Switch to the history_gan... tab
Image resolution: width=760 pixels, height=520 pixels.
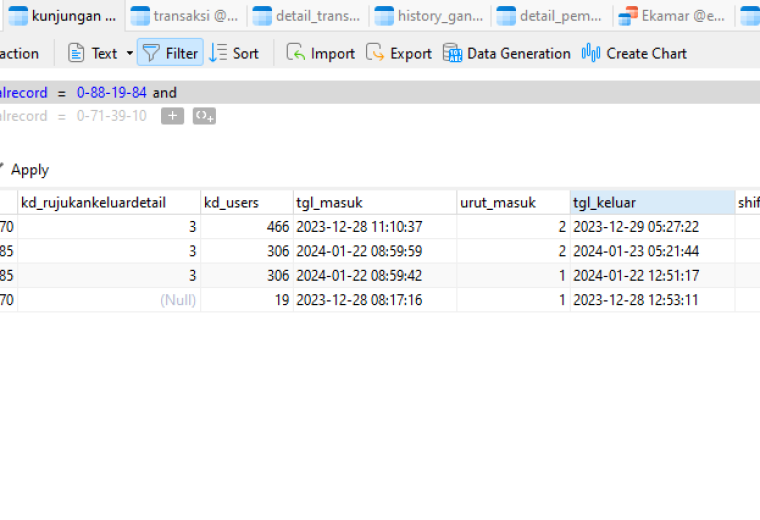point(429,16)
